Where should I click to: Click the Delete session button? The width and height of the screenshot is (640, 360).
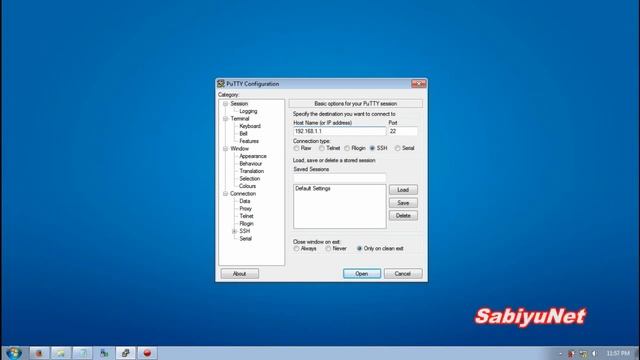point(403,216)
